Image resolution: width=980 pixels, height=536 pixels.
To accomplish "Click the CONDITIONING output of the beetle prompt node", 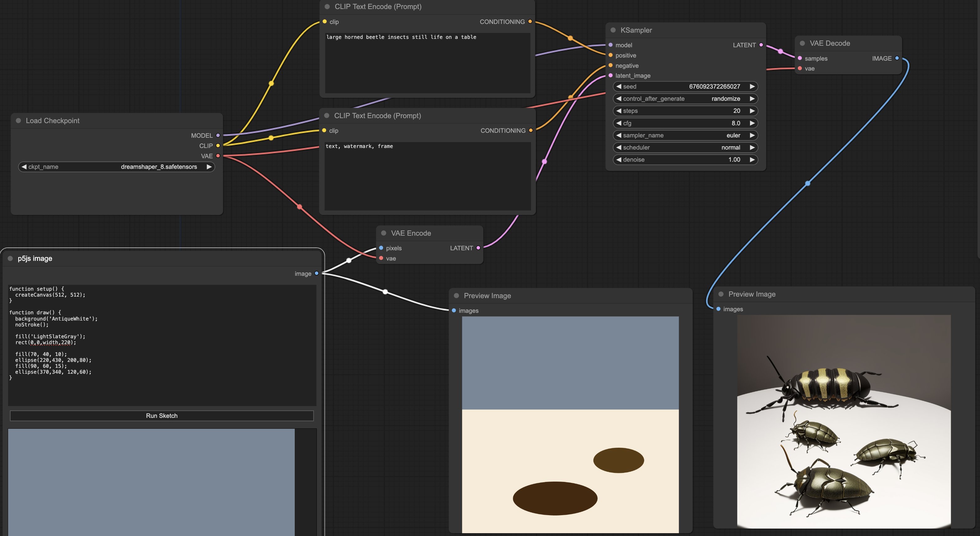I will tap(530, 22).
